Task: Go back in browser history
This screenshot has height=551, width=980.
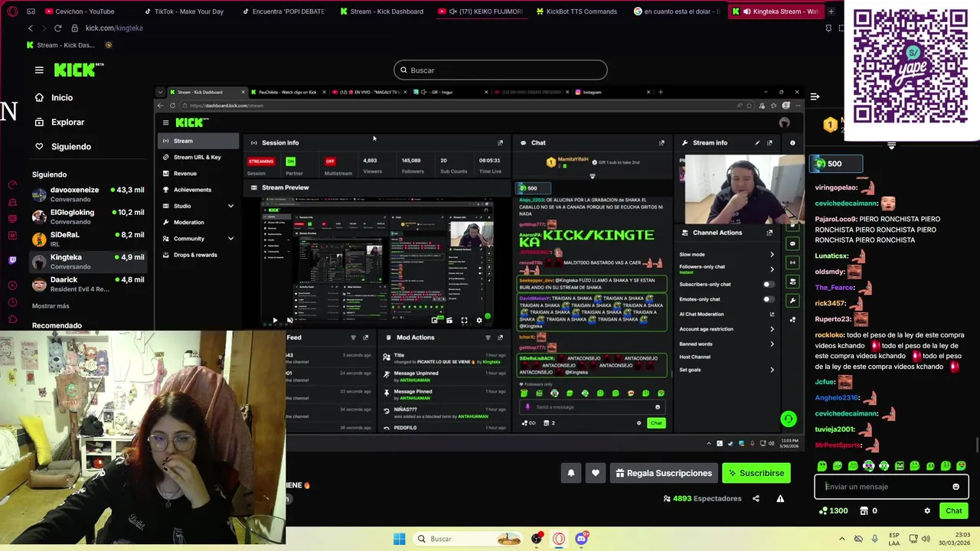Action: click(x=31, y=28)
